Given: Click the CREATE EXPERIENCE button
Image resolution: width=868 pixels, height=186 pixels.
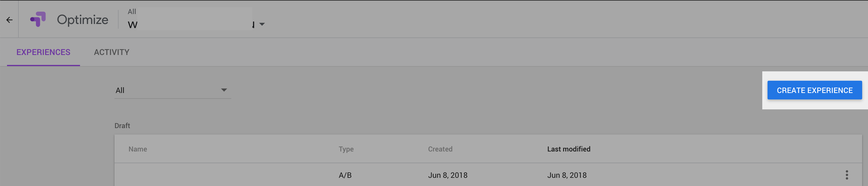Looking at the screenshot, I should coord(815,90).
